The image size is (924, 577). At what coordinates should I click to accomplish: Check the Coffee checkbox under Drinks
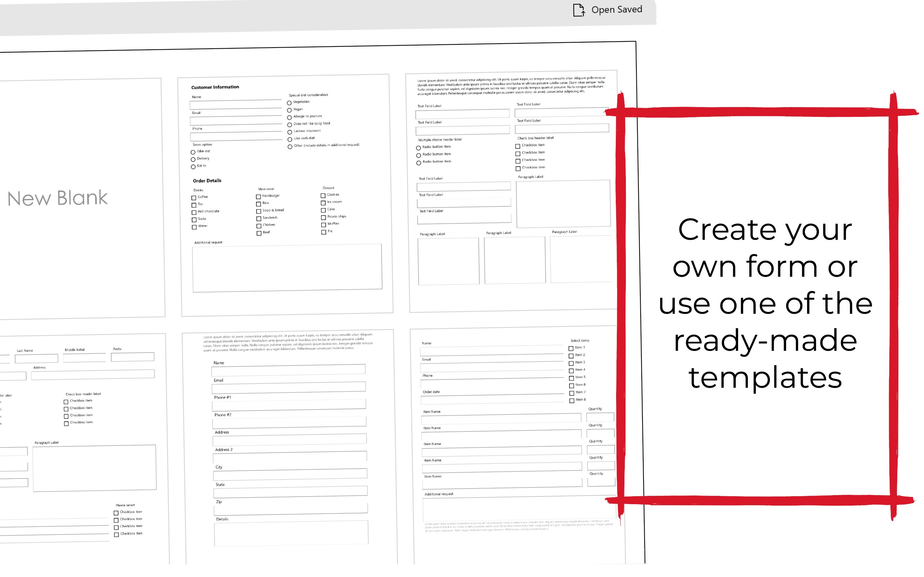tap(194, 198)
